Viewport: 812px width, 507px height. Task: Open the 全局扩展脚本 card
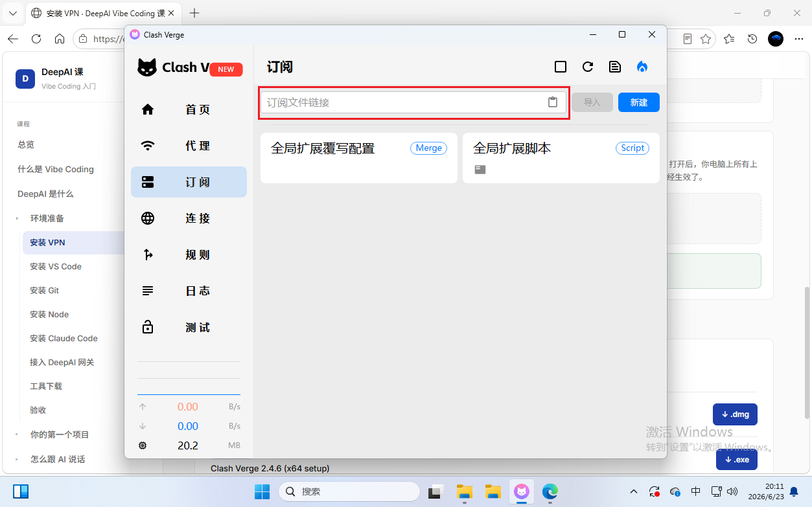[561, 158]
